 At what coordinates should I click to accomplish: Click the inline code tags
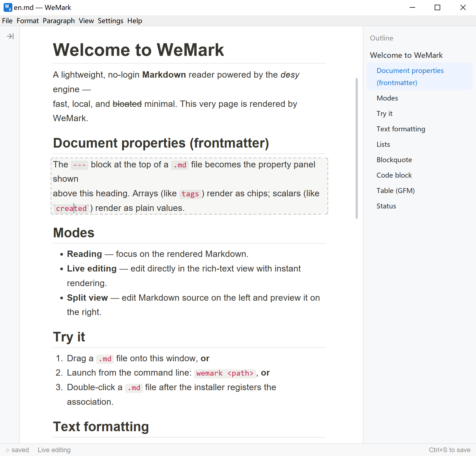coord(190,194)
